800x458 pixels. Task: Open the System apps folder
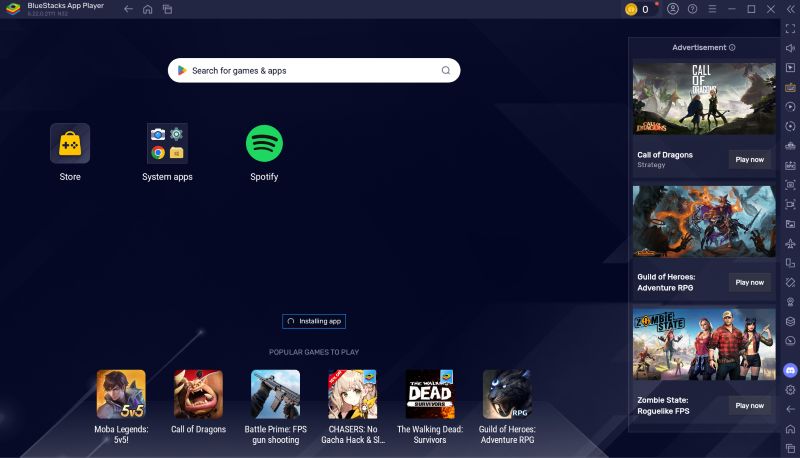click(167, 143)
